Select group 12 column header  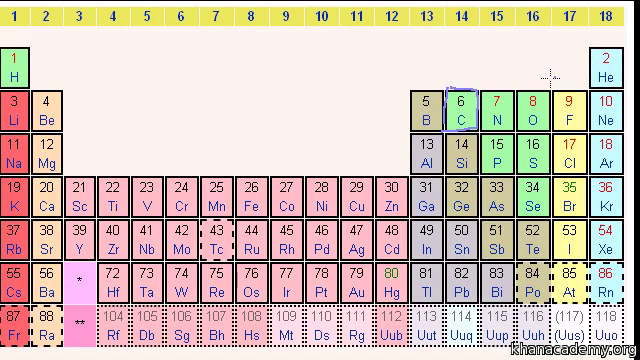tap(392, 16)
